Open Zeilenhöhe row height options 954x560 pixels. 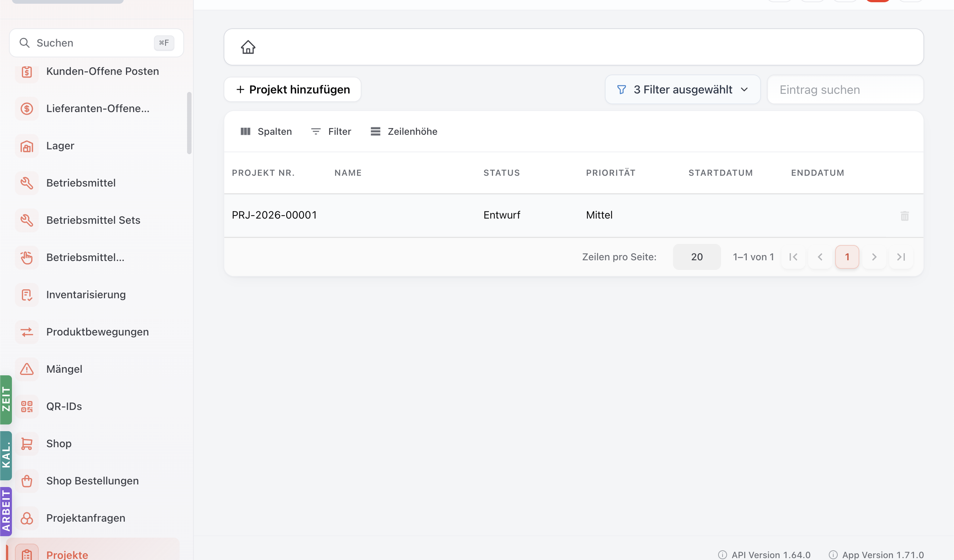point(404,132)
